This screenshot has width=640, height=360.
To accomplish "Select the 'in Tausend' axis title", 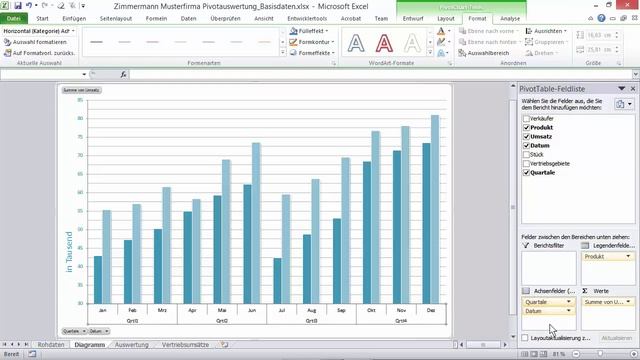I will tap(69, 252).
